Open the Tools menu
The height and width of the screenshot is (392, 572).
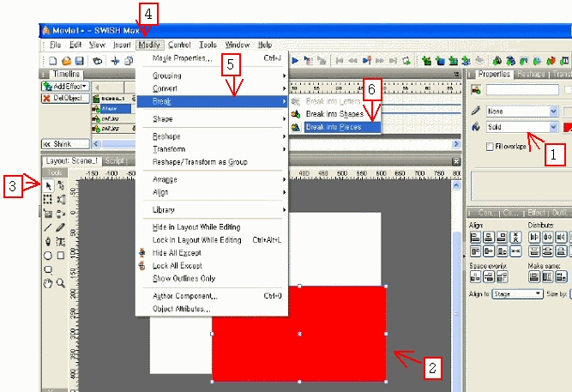208,45
